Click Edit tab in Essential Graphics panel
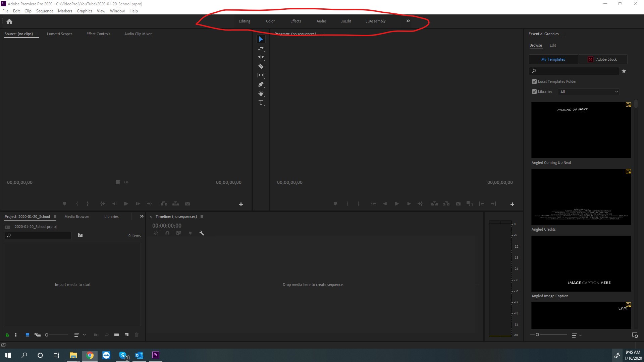Viewport: 644px width, 362px height. click(553, 45)
